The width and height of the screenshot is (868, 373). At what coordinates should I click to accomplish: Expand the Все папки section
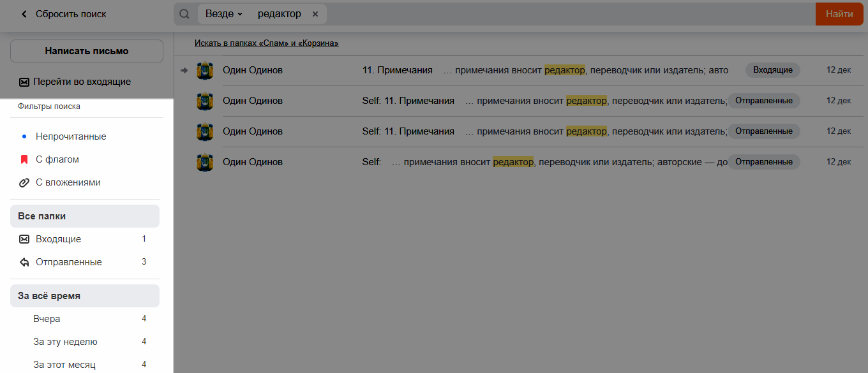[85, 216]
